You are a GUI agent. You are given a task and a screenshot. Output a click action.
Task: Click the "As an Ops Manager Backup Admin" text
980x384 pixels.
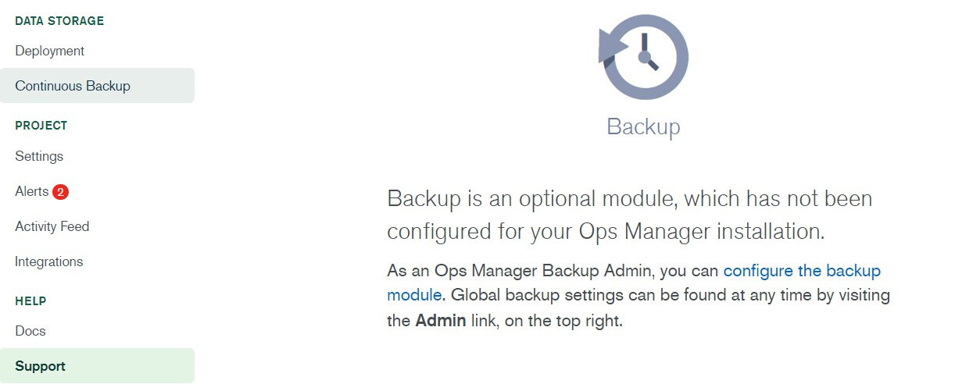pyautogui.click(x=520, y=271)
